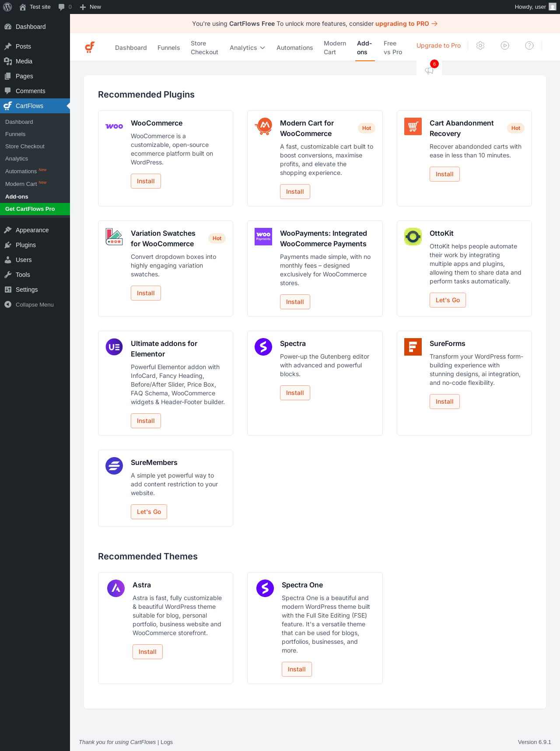Expand the Analytics dropdown in top nav
This screenshot has height=751, width=560.
point(247,48)
